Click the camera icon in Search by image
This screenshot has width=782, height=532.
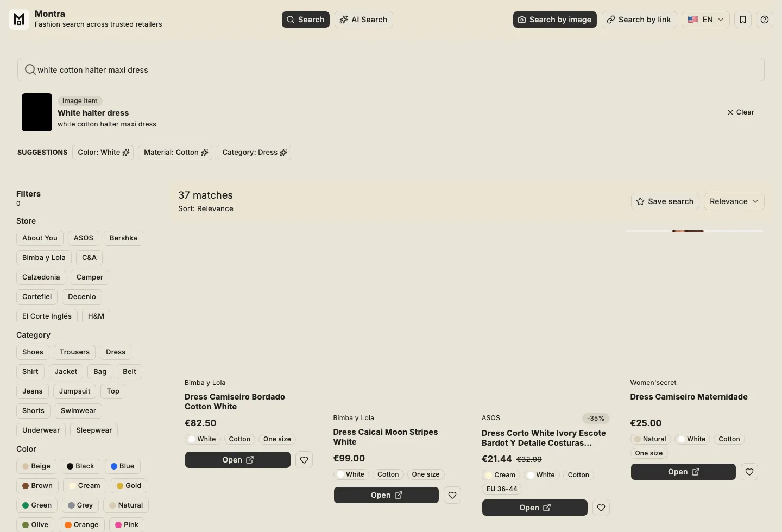coord(522,20)
